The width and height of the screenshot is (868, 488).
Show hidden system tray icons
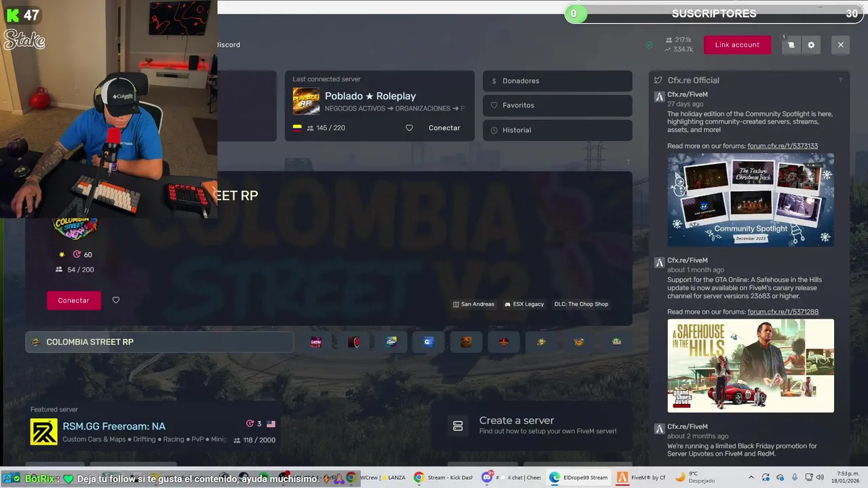pyautogui.click(x=751, y=477)
